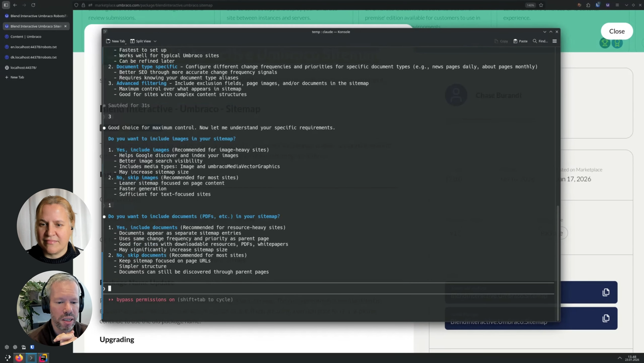Click the Claude prompt input line
This screenshot has width=644, height=363.
pos(329,288)
